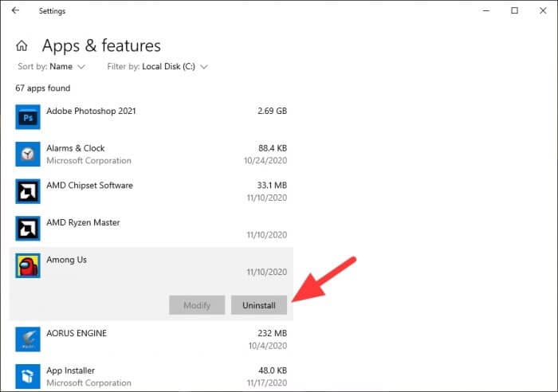The image size is (558, 392).
Task: Click the 10/4/2020 install date
Action: 268,346
